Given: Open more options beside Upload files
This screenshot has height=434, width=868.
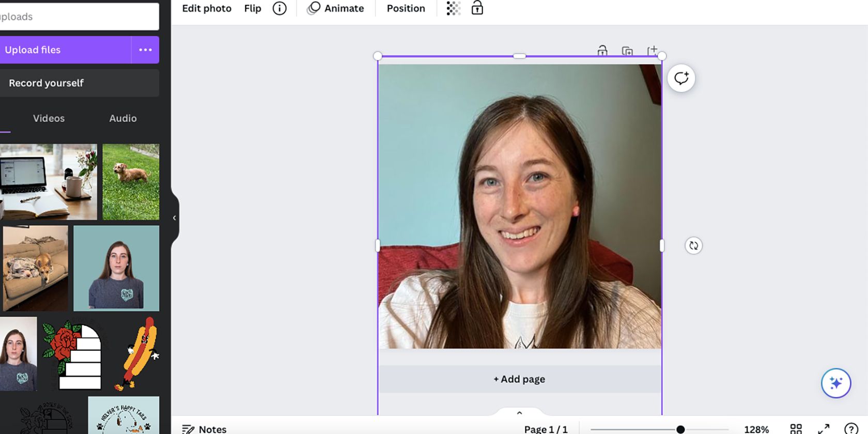Looking at the screenshot, I should (x=145, y=50).
